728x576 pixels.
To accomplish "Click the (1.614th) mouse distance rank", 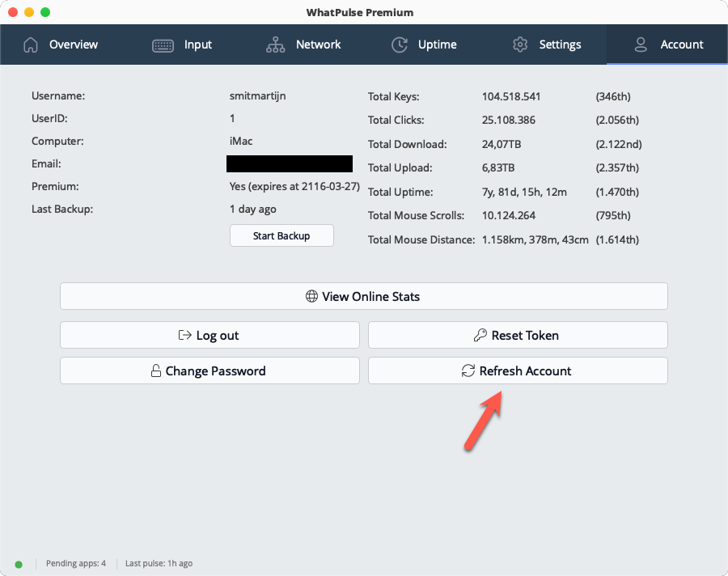I will click(617, 239).
